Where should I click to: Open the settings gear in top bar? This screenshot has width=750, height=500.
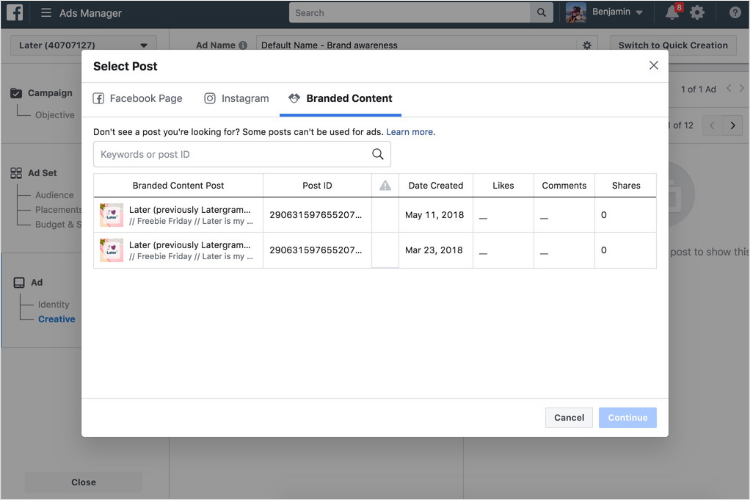coord(697,12)
